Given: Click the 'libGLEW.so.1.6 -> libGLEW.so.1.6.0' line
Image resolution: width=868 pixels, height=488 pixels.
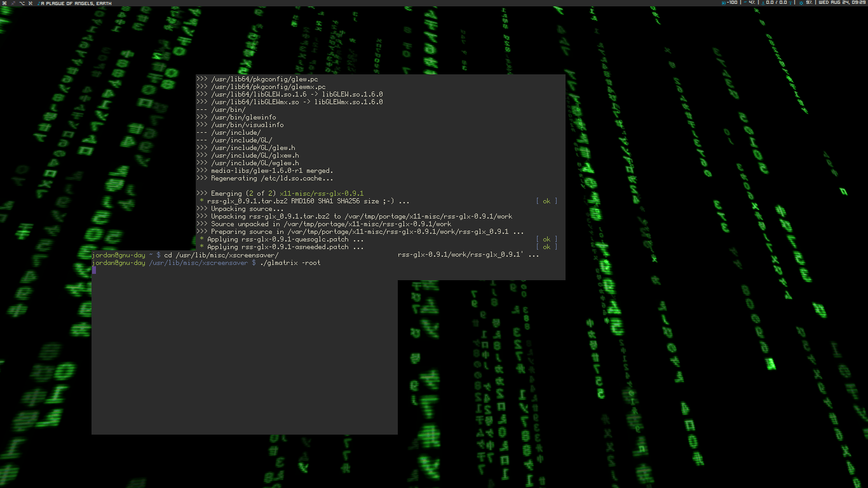Looking at the screenshot, I should coord(290,95).
